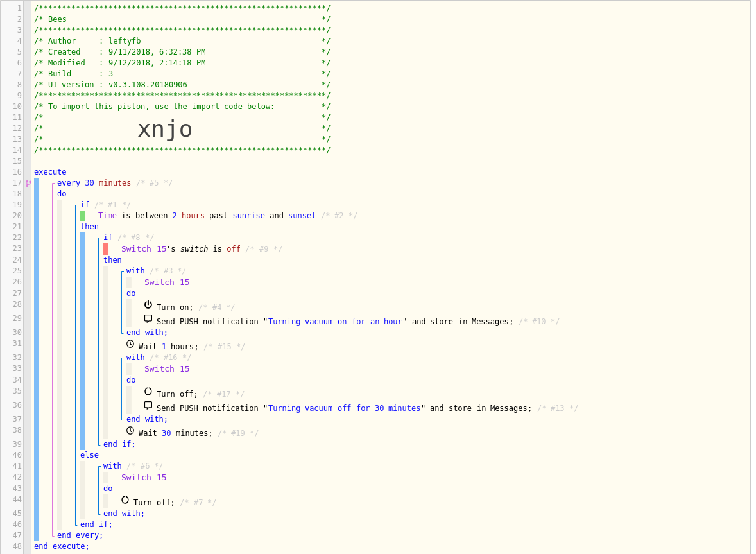The image size is (756, 554).
Task: Click the power-off icon beside Turn off #7
Action: point(125,500)
